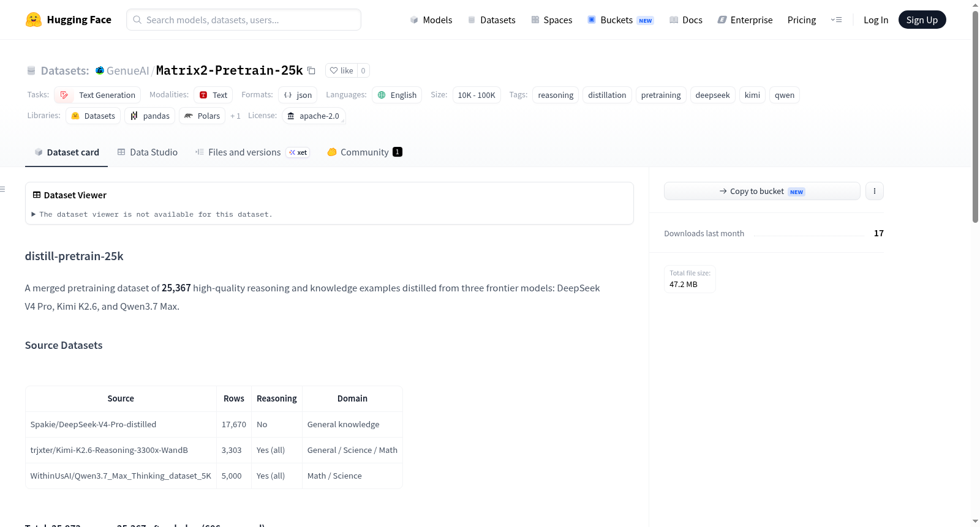Click the like count number

pyautogui.click(x=363, y=70)
